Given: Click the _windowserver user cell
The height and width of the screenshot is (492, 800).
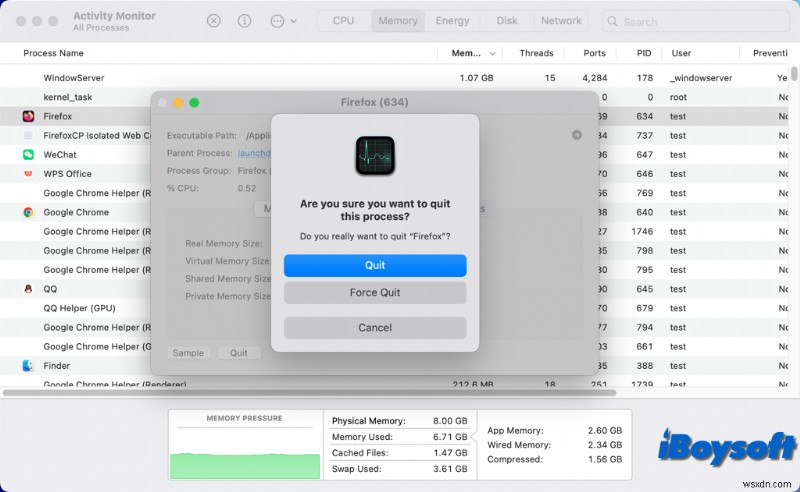Looking at the screenshot, I should point(701,78).
